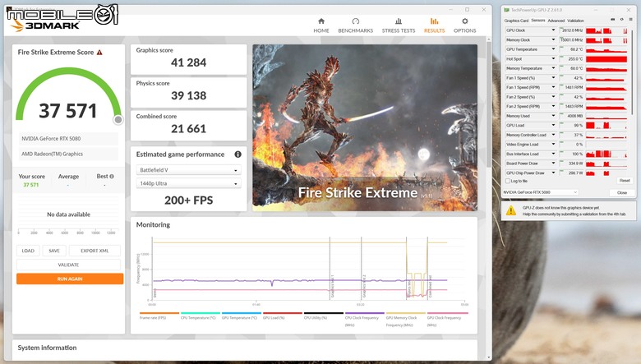Open the GPU-Z hamburger menu icon

tap(631, 19)
